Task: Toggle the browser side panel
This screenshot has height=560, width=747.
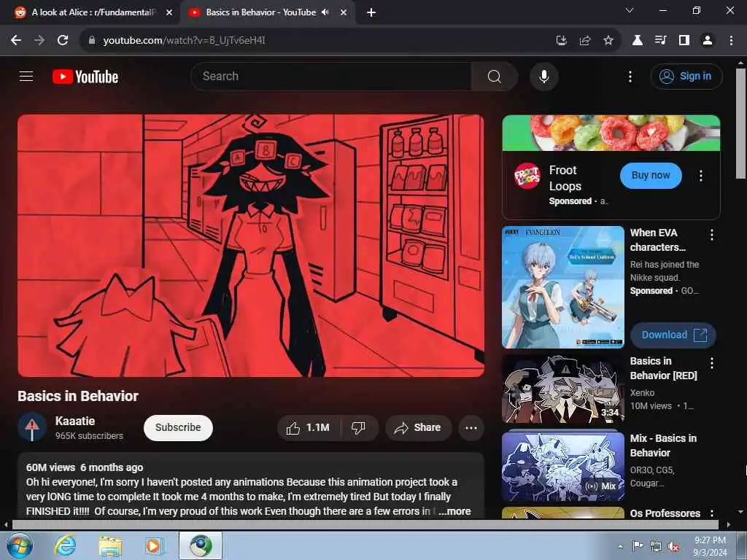Action: [x=684, y=41]
